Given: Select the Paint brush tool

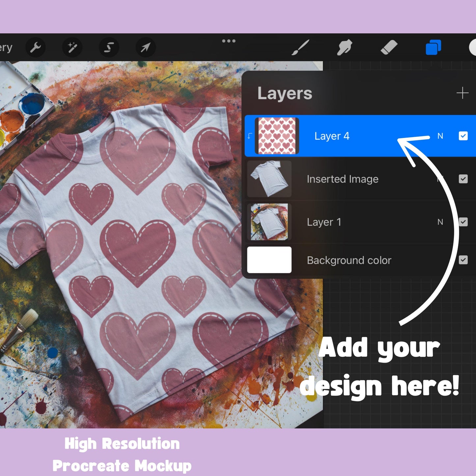Looking at the screenshot, I should pyautogui.click(x=300, y=48).
